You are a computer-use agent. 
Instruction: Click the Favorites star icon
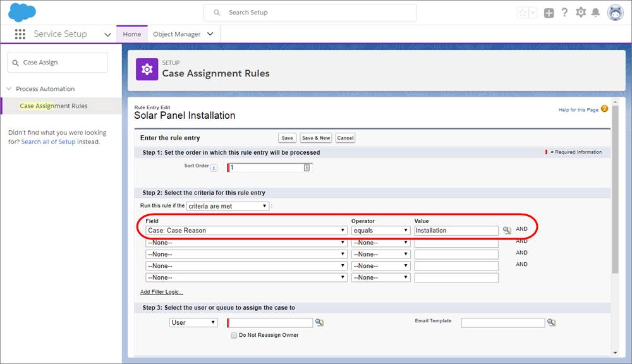523,13
